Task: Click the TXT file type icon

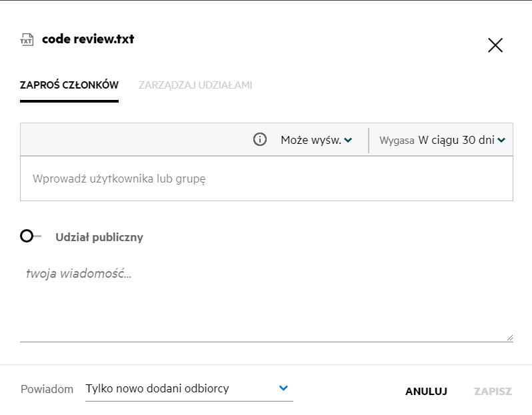Action: tap(27, 40)
